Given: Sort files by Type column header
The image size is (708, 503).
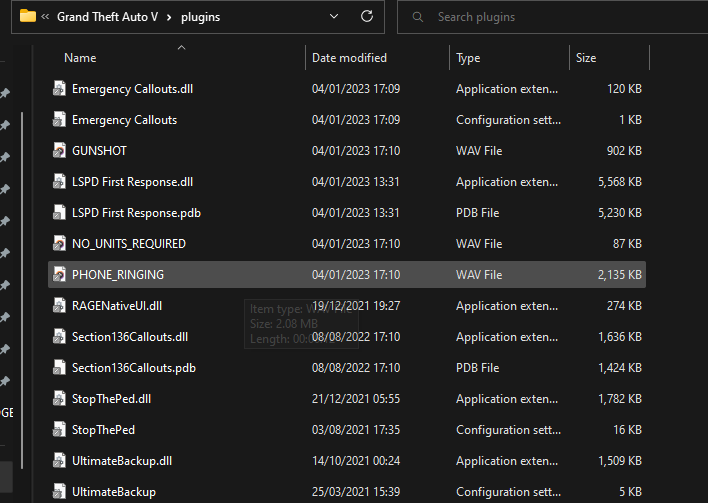Looking at the screenshot, I should click(x=468, y=58).
